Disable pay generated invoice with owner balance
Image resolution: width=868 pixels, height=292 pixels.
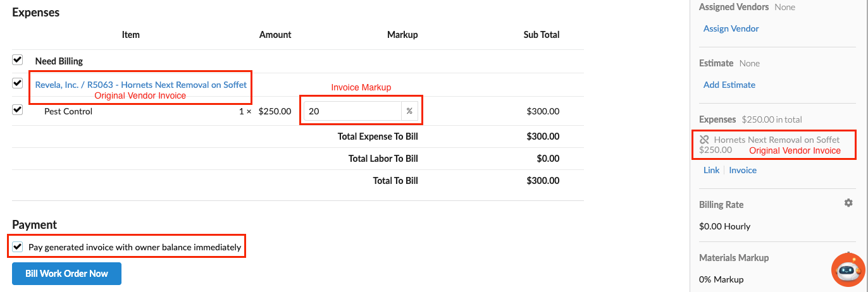coord(18,246)
